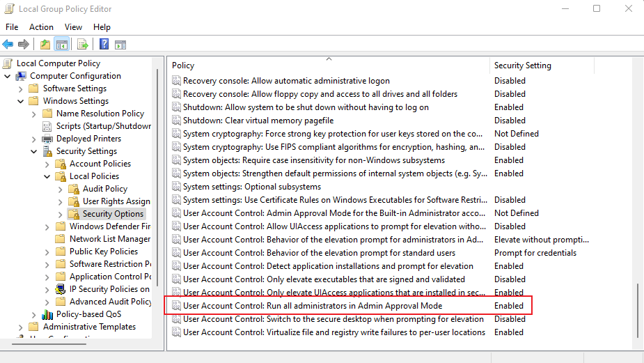Viewport: 644px width, 363px height.
Task: Open the Action menu
Action: [41, 27]
